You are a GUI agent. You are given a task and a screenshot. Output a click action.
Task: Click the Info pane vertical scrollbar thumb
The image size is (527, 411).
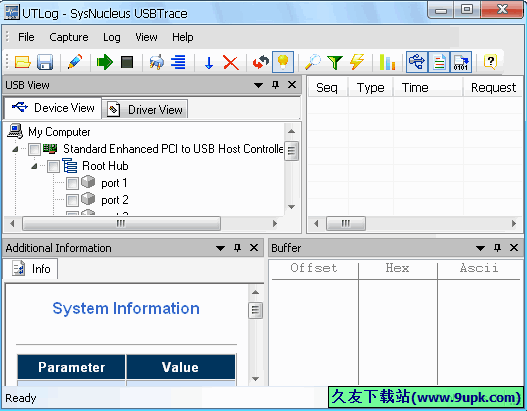tap(255, 310)
